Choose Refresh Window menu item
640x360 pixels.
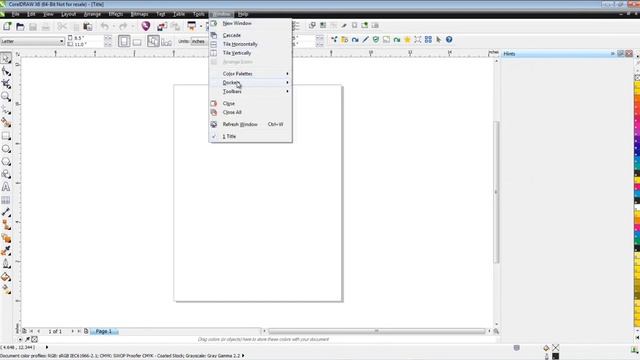coord(250,124)
